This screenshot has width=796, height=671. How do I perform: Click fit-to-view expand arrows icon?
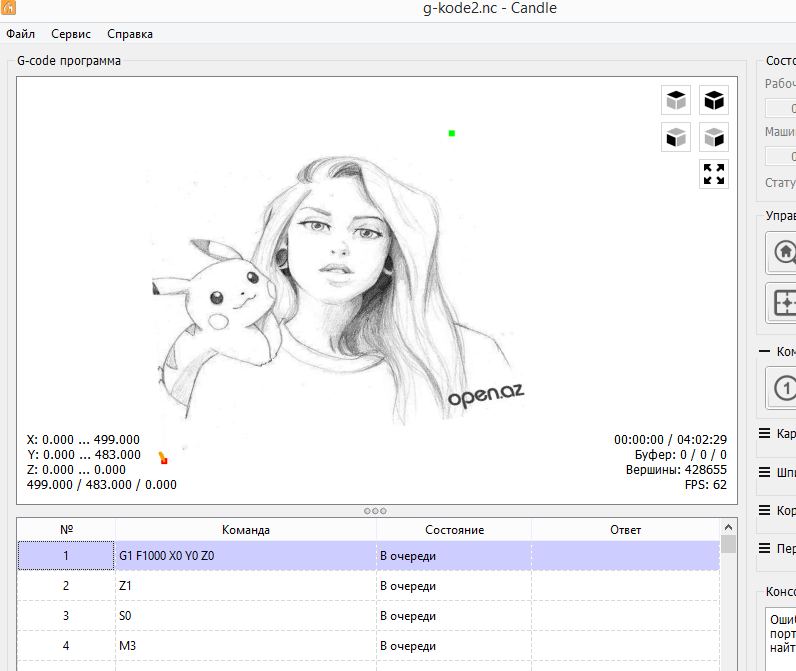click(714, 174)
